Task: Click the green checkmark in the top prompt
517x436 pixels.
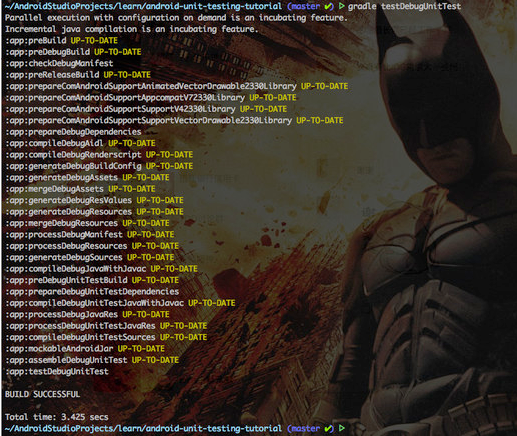Action: tap(328, 6)
